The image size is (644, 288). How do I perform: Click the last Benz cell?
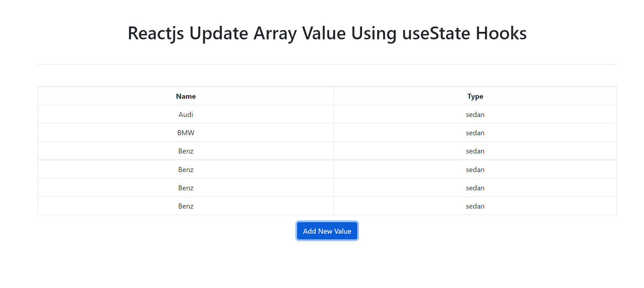[x=185, y=206]
